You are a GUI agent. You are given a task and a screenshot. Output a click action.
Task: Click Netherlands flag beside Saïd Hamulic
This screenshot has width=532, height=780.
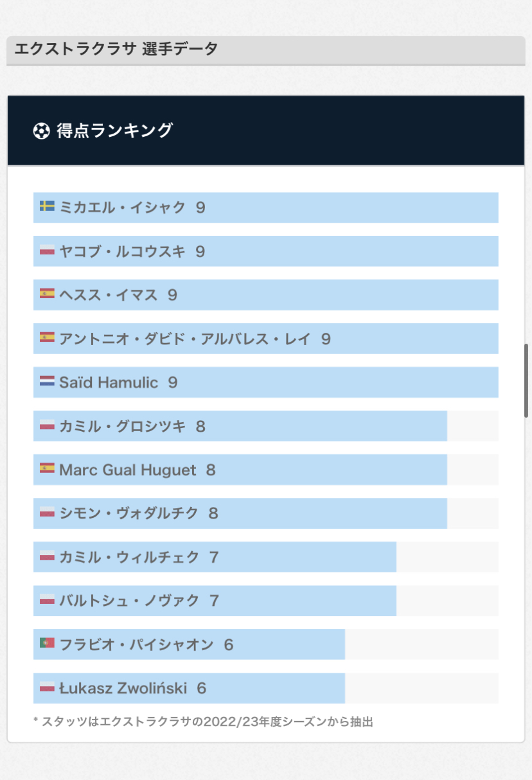point(47,382)
